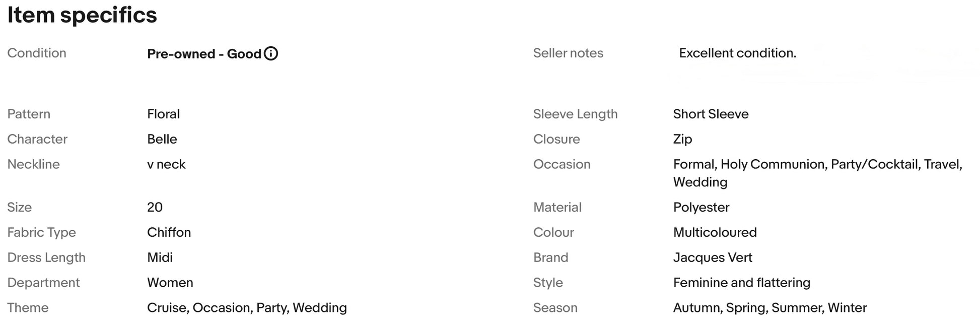This screenshot has width=980, height=326.
Task: Click the Autumn, Spring, Summer, Winter season value
Action: (769, 308)
